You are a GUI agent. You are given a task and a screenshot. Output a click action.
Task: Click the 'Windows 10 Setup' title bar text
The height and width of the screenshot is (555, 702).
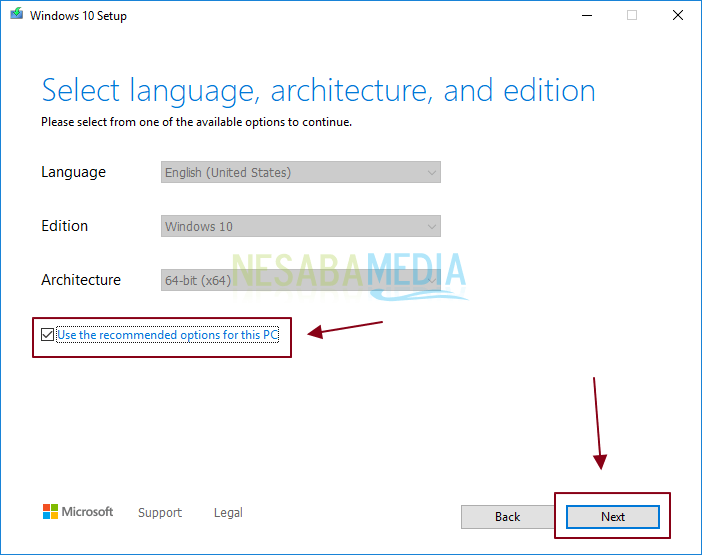78,16
